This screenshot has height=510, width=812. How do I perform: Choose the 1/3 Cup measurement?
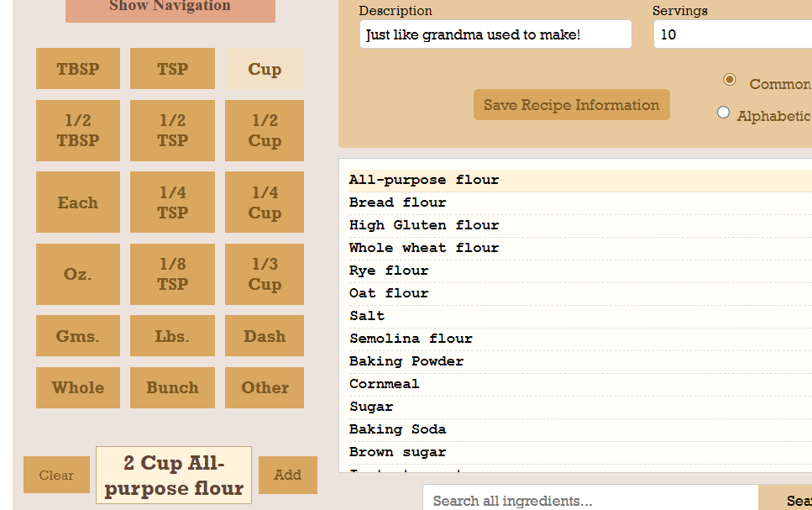click(x=264, y=274)
